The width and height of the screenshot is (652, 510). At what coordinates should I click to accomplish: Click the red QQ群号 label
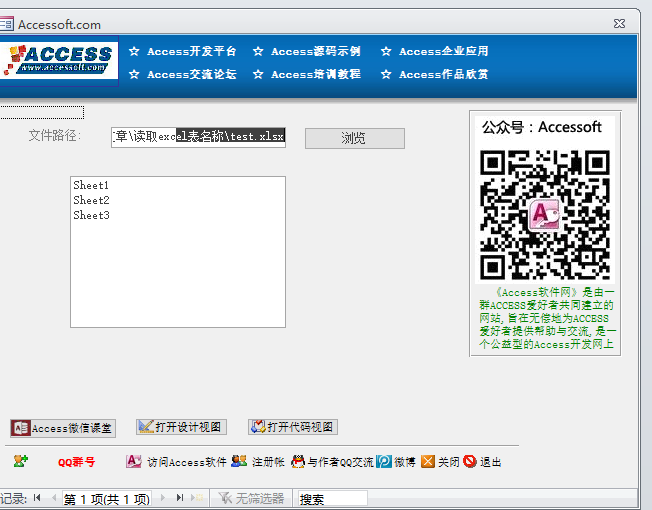77,462
